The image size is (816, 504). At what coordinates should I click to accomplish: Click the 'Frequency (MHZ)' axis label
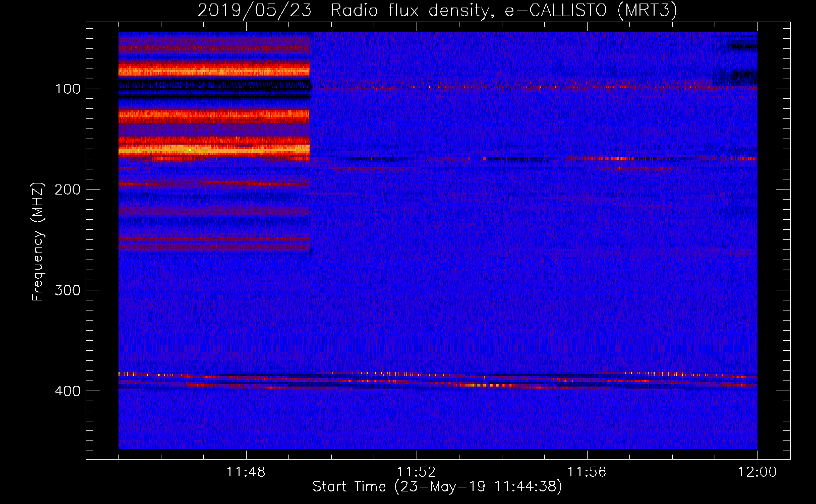point(38,242)
